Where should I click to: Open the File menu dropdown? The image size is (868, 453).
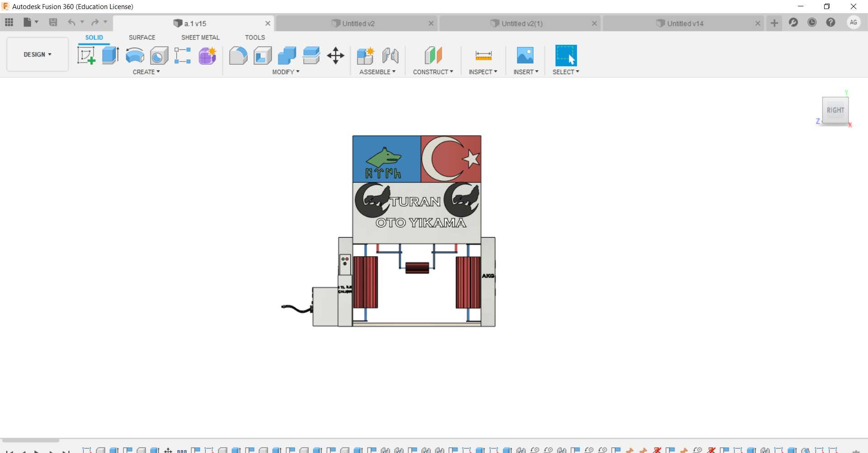point(31,22)
